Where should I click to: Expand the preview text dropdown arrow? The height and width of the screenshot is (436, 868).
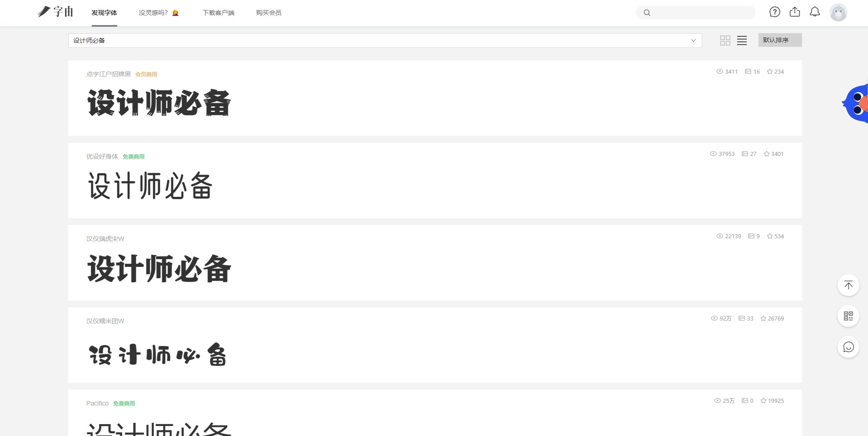coord(693,40)
